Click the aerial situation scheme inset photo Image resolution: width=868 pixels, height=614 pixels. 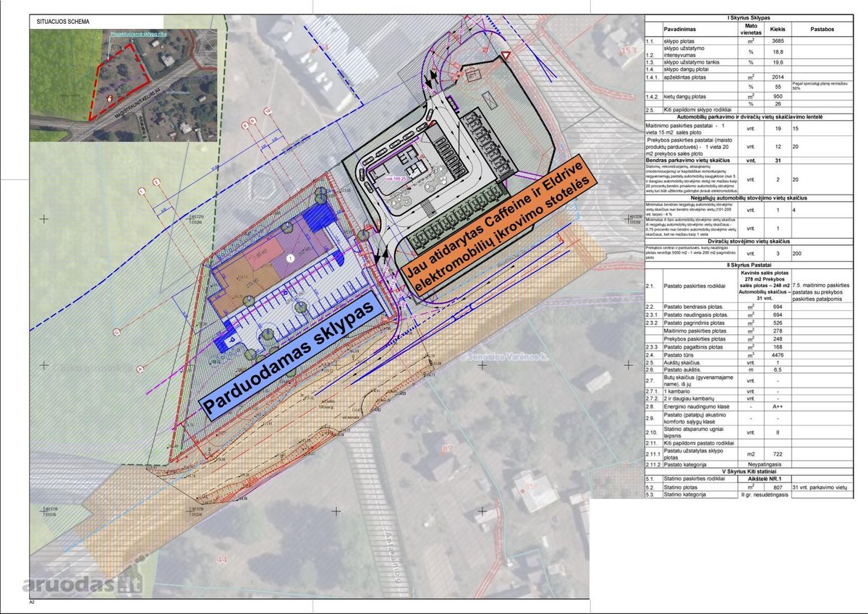(x=123, y=85)
